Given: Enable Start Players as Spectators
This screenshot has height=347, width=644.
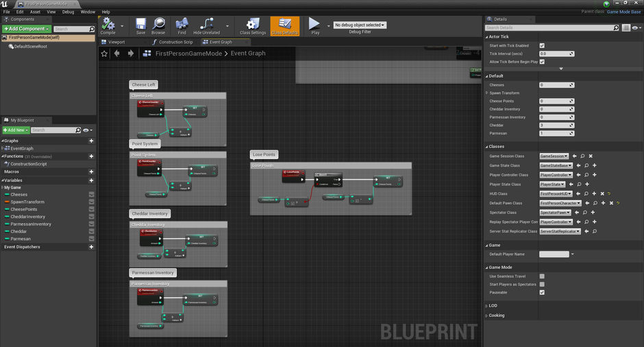Looking at the screenshot, I should coord(542,285).
